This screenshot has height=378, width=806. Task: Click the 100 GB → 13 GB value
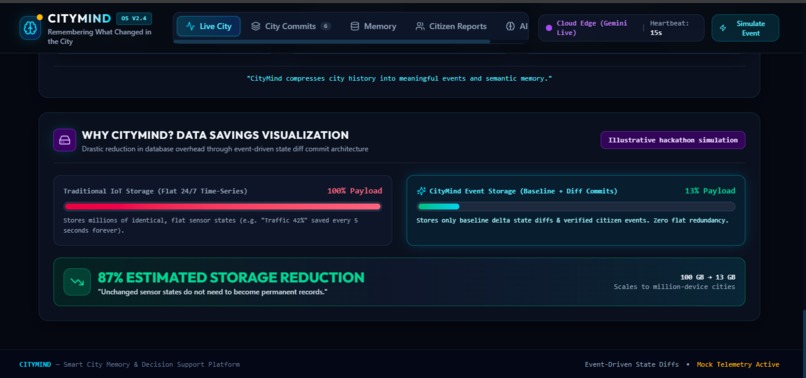(x=708, y=277)
